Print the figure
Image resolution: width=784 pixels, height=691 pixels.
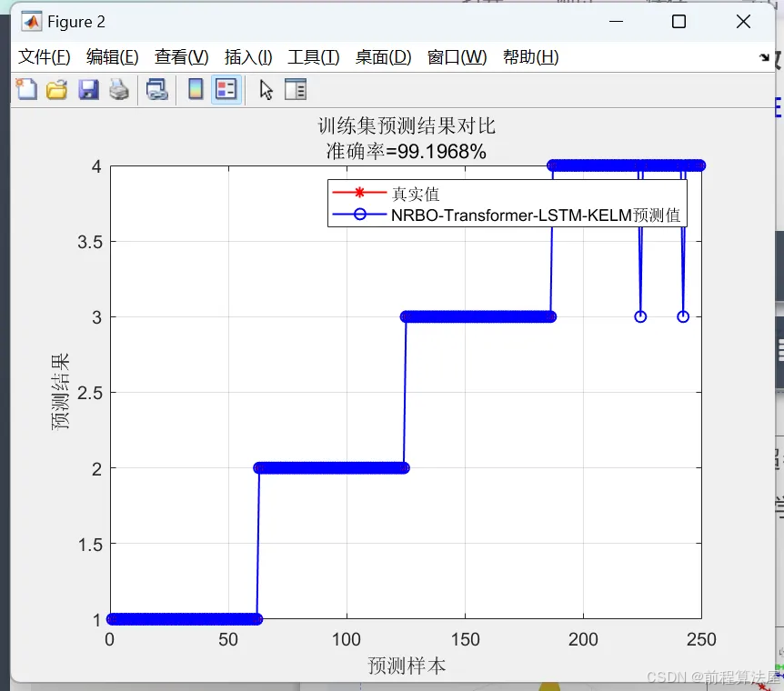coord(119,89)
